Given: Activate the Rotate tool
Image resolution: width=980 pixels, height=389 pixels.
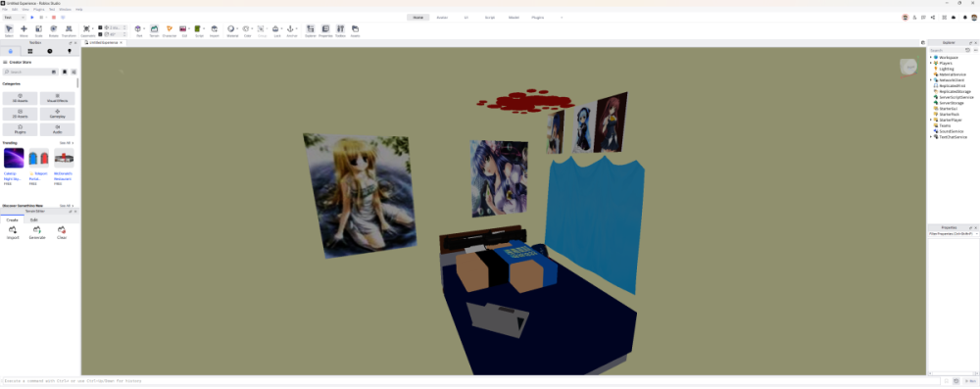Looking at the screenshot, I should pos(53,31).
